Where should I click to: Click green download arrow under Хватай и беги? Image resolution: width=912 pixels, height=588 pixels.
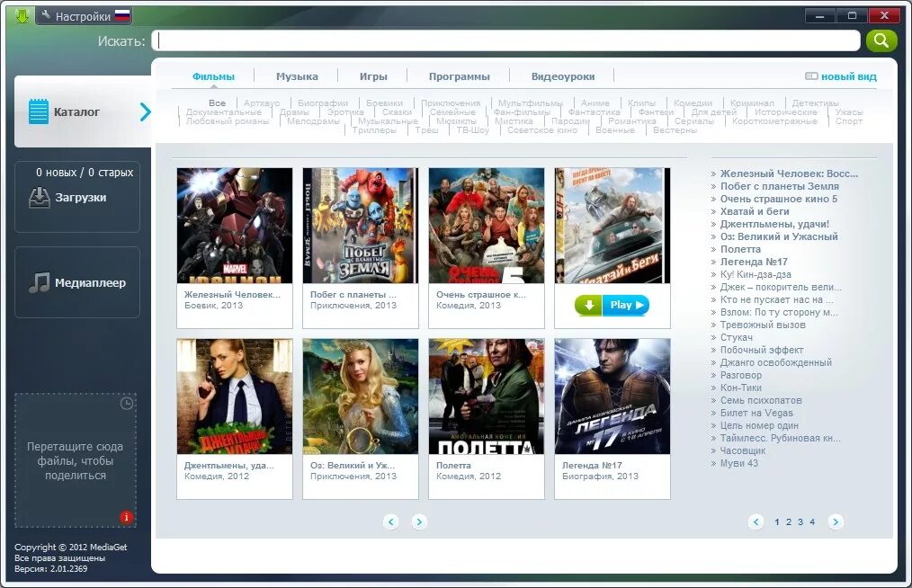(588, 305)
